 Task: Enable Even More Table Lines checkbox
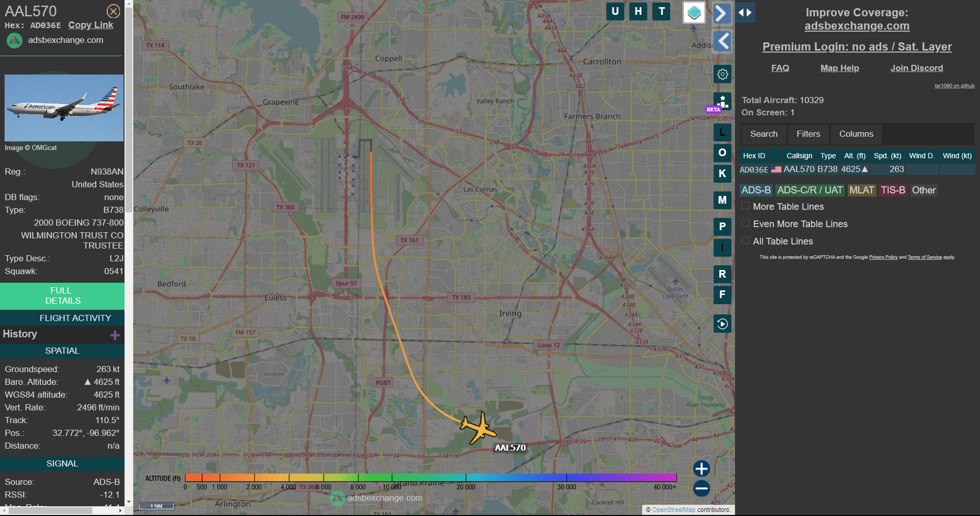click(746, 223)
